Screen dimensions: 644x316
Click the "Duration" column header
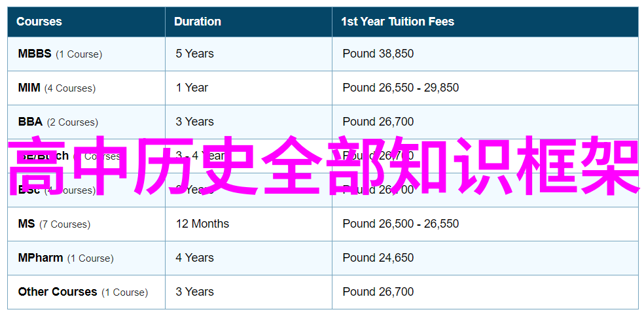pyautogui.click(x=198, y=22)
